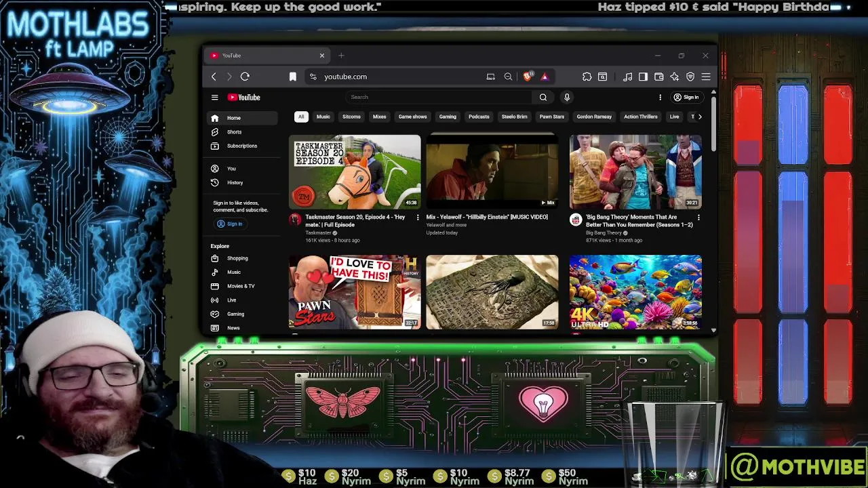Open You in the sidebar
Image resolution: width=868 pixels, height=488 pixels.
coord(241,168)
